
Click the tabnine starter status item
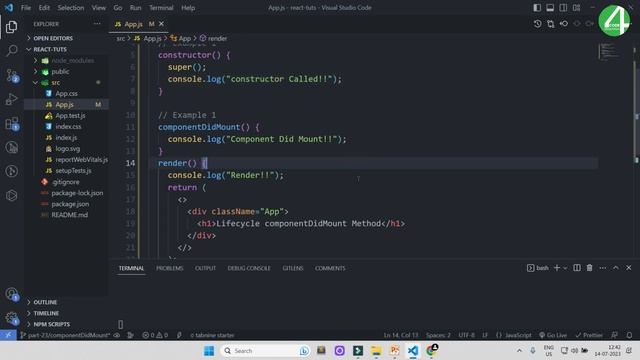tap(212, 335)
